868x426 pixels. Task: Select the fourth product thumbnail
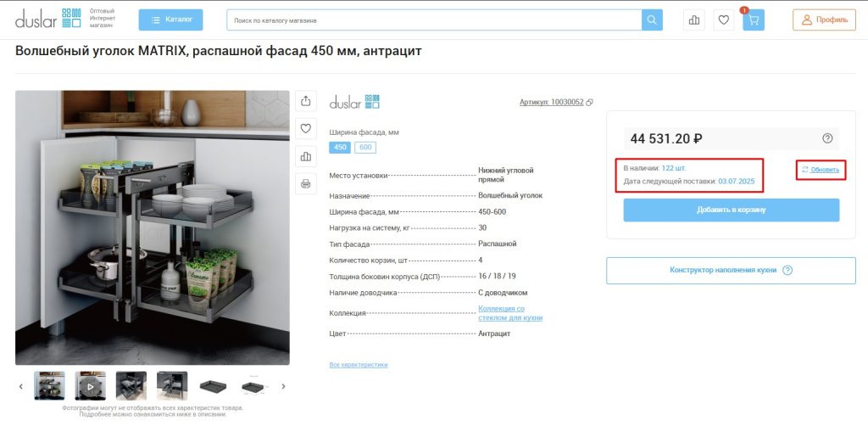click(x=172, y=385)
